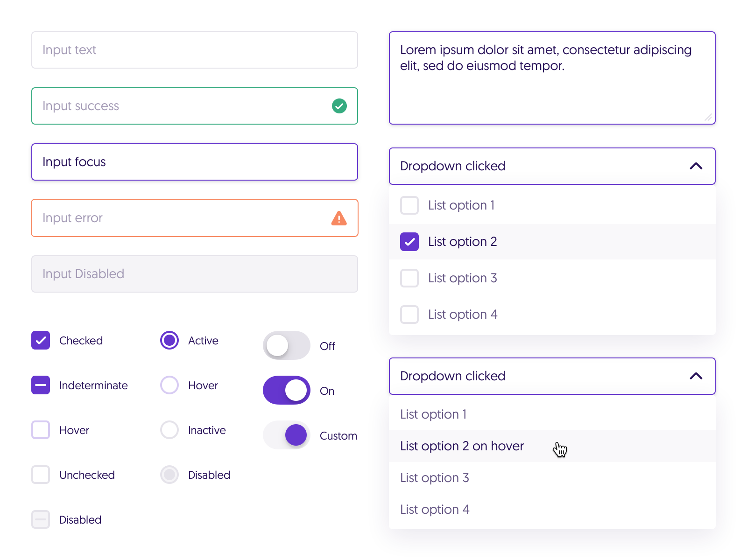Collapse the first dropdown using its chevron

coord(696,166)
